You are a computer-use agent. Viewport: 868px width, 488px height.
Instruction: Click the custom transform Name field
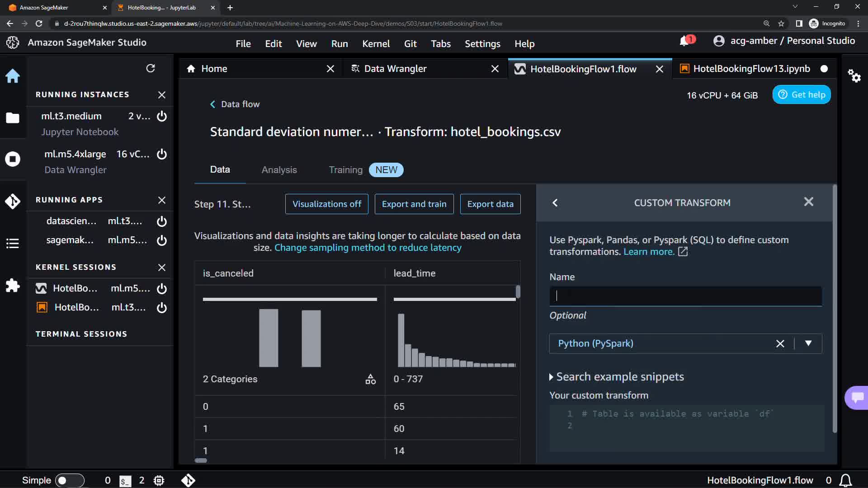click(685, 296)
